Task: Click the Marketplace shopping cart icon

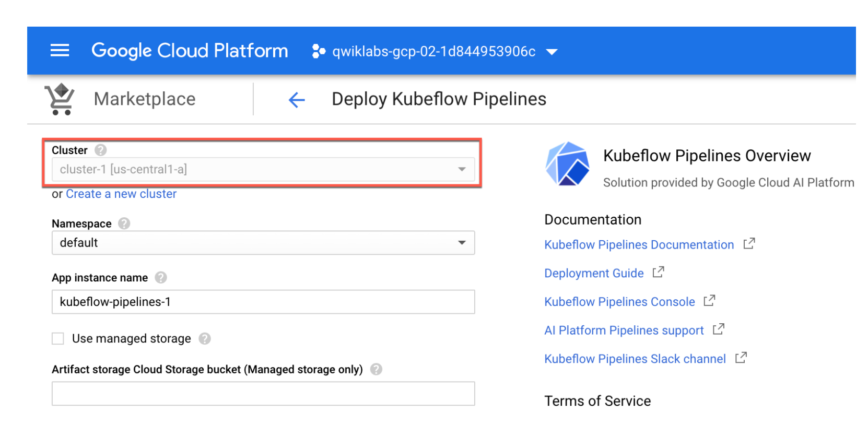Action: click(x=61, y=99)
